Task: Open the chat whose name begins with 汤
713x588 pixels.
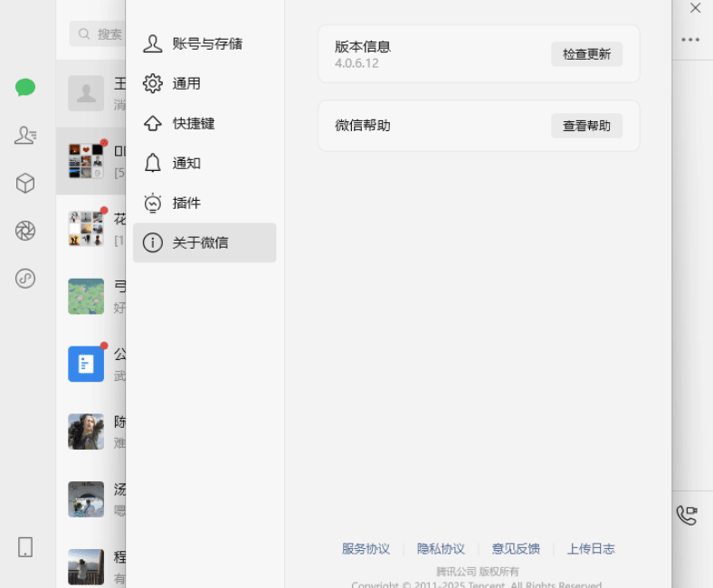Action: (91, 499)
